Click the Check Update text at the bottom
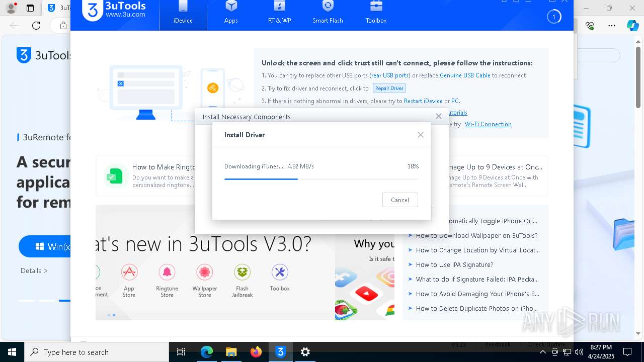The height and width of the screenshot is (362, 644). [547, 344]
